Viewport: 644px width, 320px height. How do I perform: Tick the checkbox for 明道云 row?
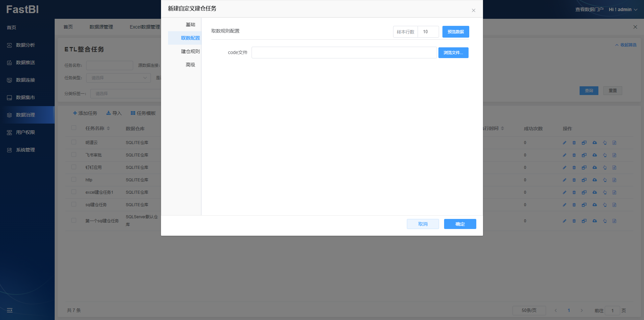coord(74,142)
